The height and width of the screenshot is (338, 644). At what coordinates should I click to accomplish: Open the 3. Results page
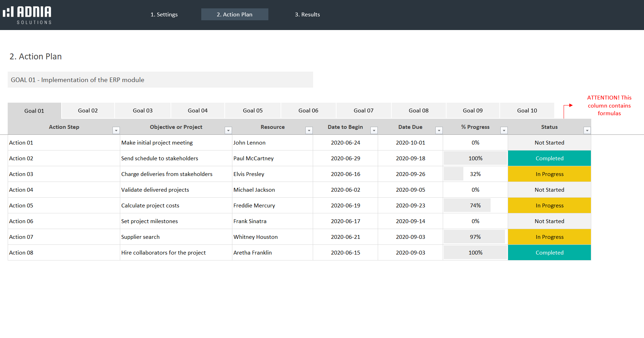(307, 15)
